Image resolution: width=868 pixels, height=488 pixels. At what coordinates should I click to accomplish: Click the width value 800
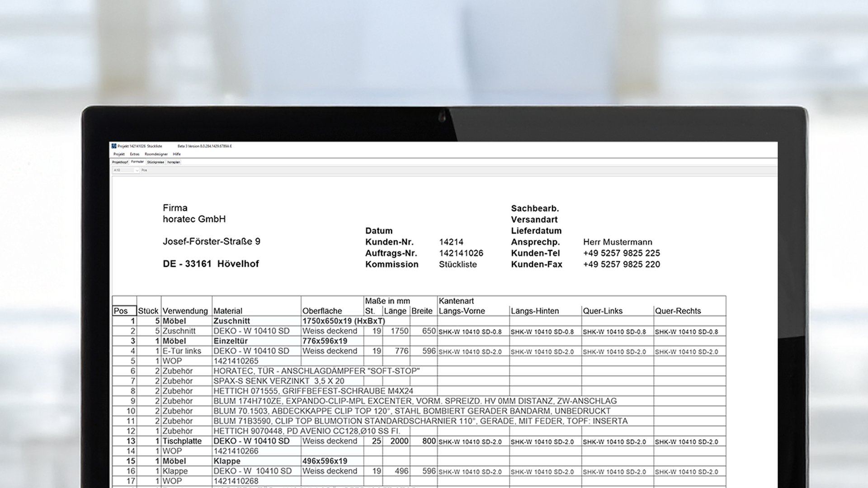(429, 441)
